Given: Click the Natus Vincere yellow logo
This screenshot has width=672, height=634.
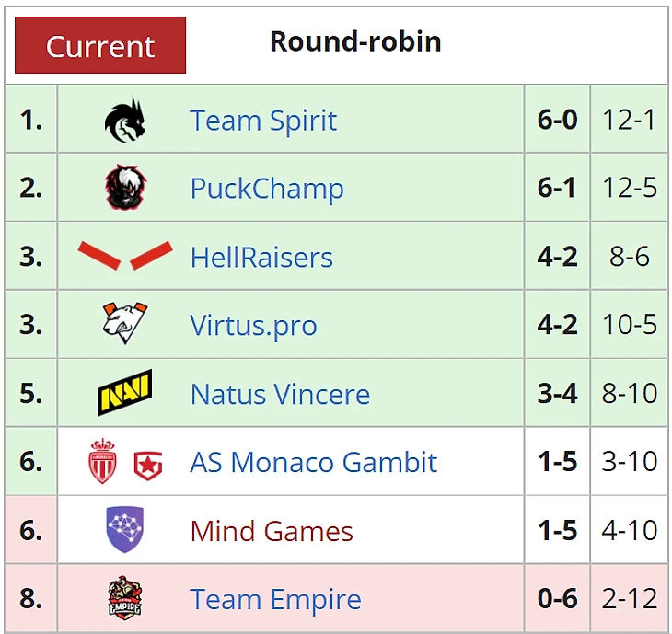Looking at the screenshot, I should (x=124, y=392).
